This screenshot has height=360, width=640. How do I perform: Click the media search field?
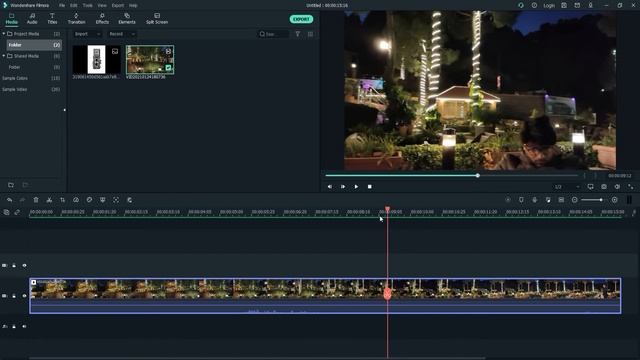point(274,34)
